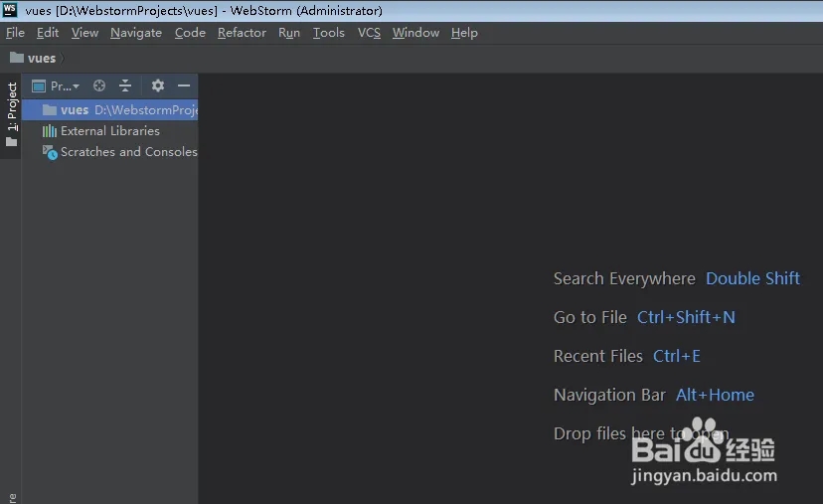
Task: Open the Run menu
Action: pyautogui.click(x=288, y=33)
